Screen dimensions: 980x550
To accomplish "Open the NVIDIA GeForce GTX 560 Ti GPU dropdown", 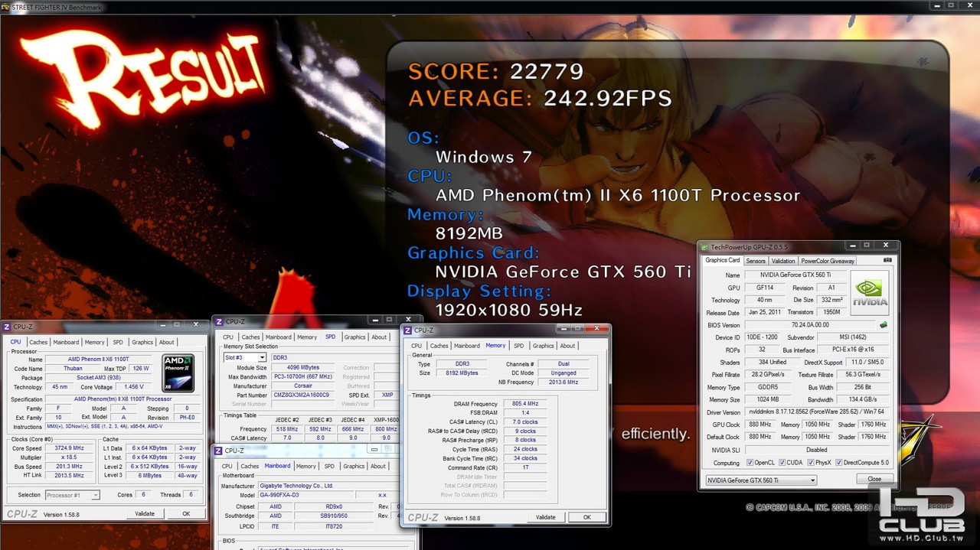I will pos(761,480).
